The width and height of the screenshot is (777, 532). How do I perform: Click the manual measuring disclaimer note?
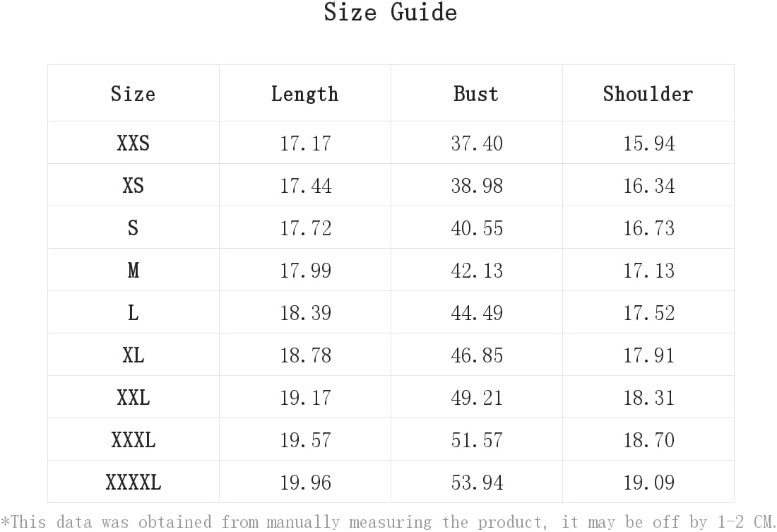(x=389, y=521)
